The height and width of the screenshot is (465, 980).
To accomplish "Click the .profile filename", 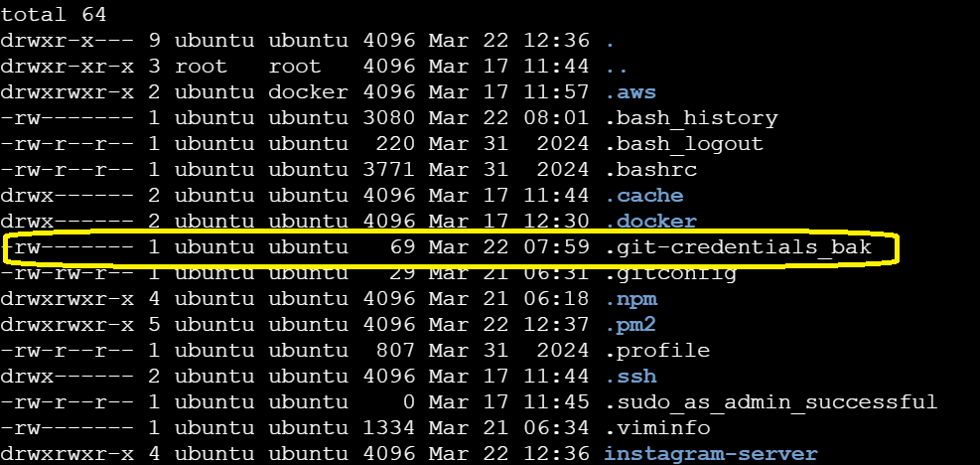I will 657,351.
